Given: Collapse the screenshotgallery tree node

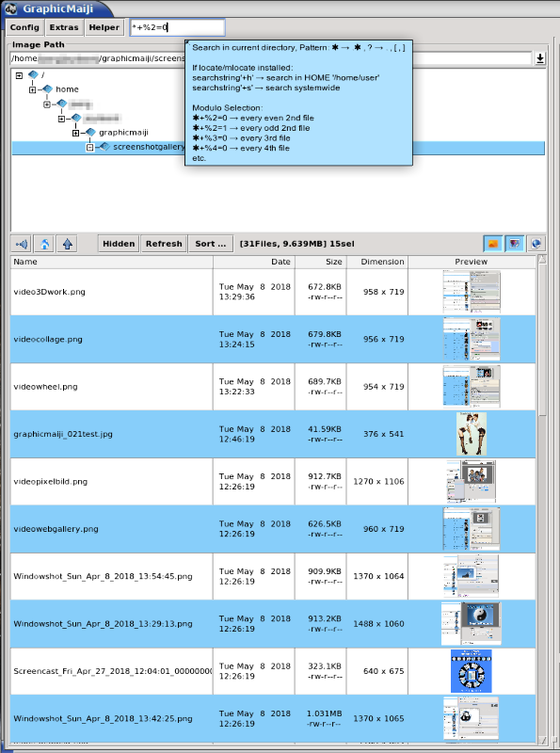Looking at the screenshot, I should pyautogui.click(x=89, y=148).
